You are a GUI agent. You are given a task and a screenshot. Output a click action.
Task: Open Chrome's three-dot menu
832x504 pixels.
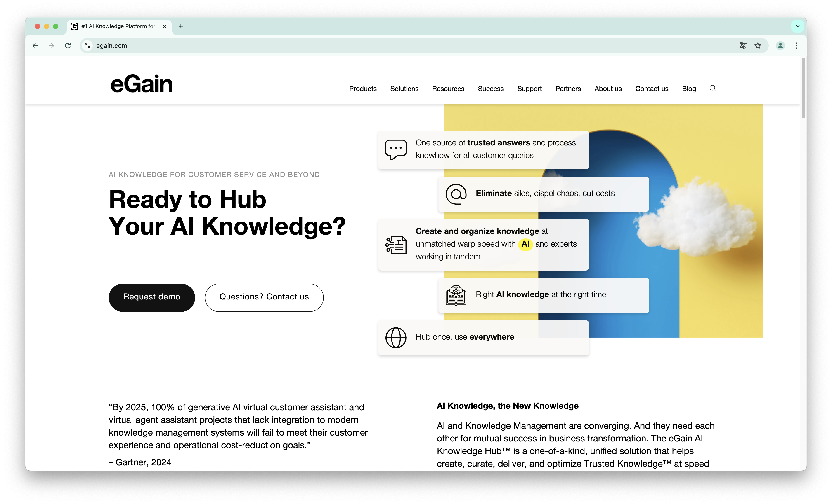coord(797,46)
